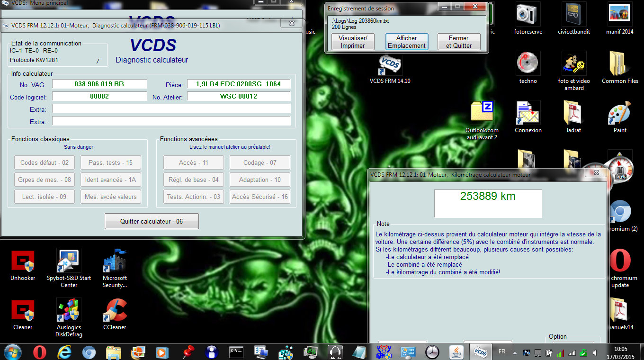
Task: Open the VCDS FRM 14.10 desktop shortcut
Action: point(390,66)
